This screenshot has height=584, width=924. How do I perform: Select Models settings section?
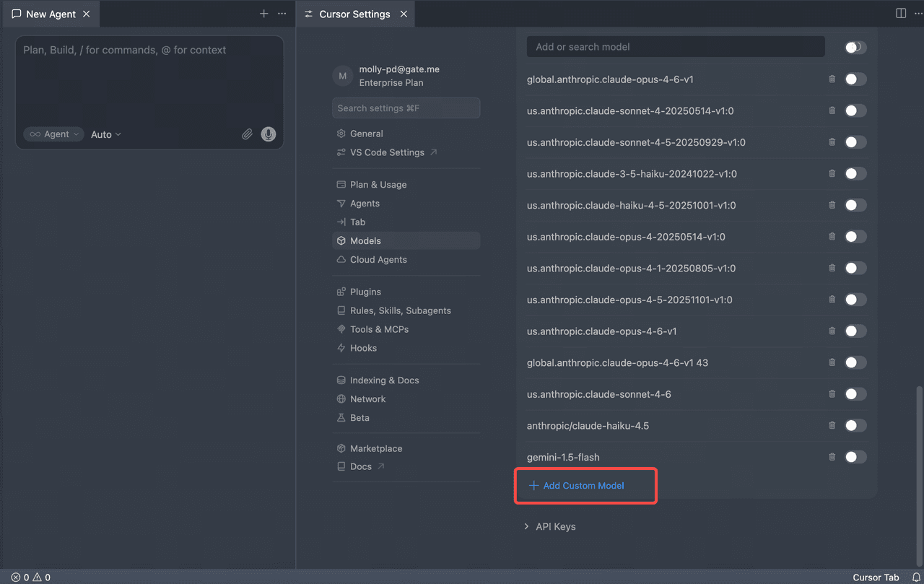tap(406, 241)
